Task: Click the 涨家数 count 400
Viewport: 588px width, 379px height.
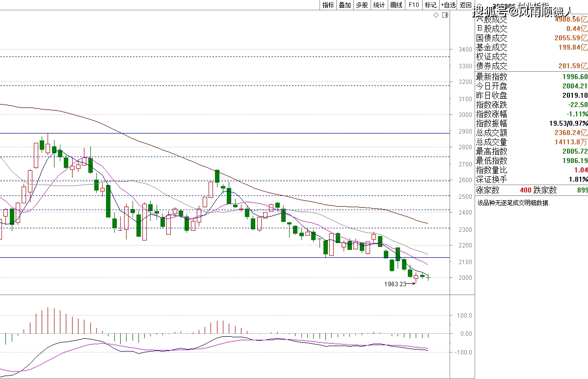Action: pyautogui.click(x=525, y=190)
